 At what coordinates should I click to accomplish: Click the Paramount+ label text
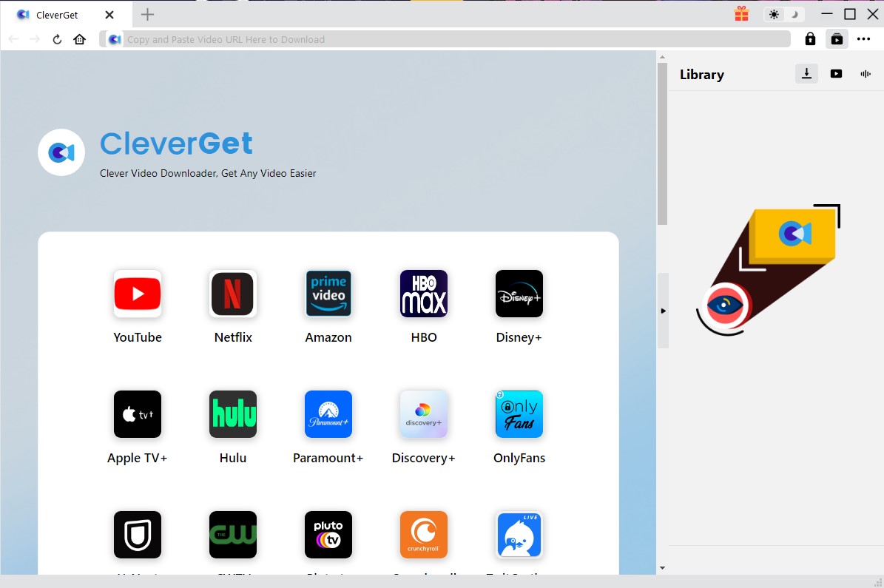[328, 458]
